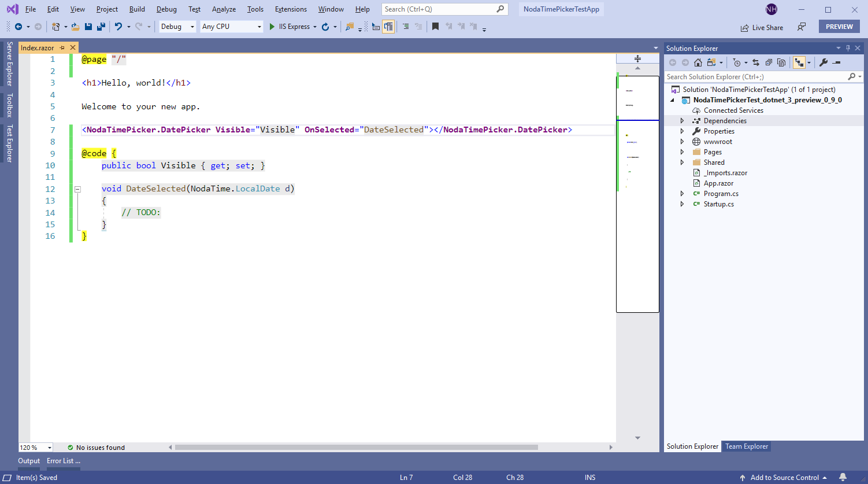Viewport: 868px width, 484px height.
Task: Collapse the DateSelected method via the outlining minus
Action: tap(77, 189)
